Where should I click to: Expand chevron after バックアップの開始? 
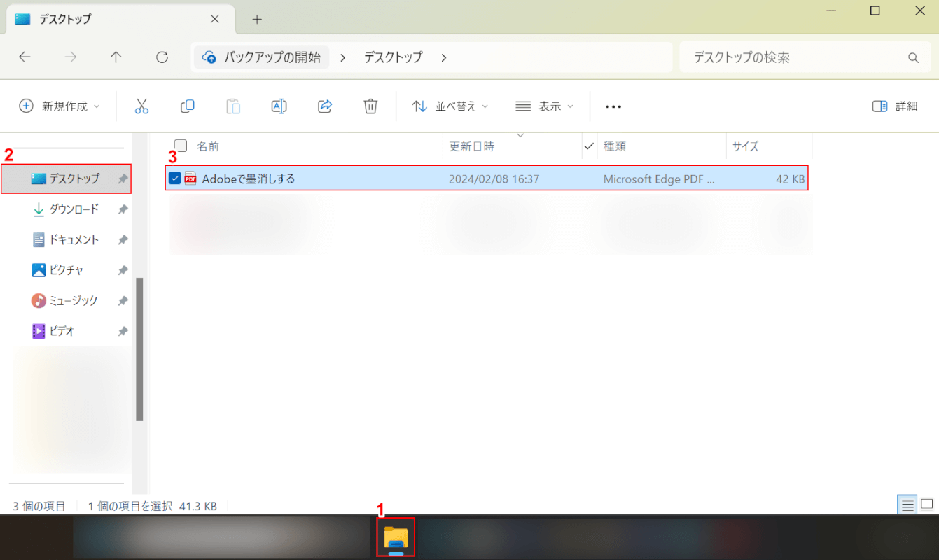[342, 57]
